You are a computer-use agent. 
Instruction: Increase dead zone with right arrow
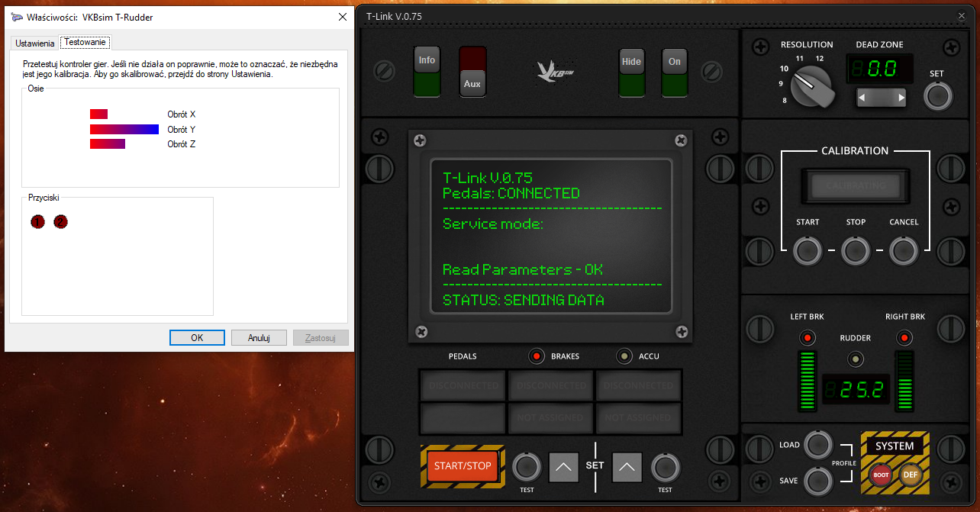tap(901, 98)
